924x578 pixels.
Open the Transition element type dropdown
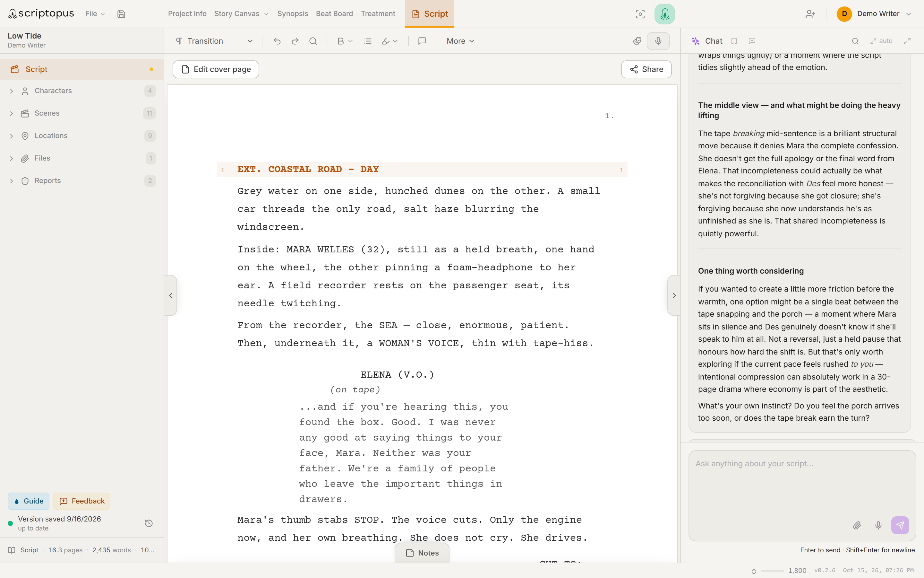[215, 41]
